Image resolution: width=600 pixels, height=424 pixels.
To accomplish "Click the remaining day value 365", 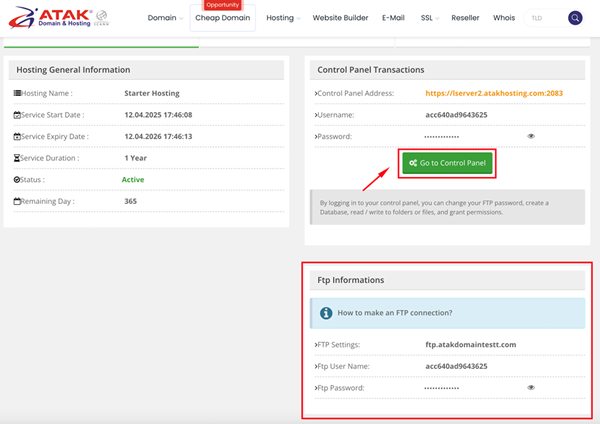I will click(130, 201).
